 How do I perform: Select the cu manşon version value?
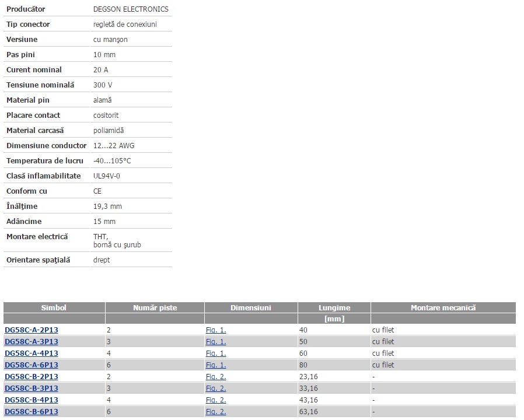pyautogui.click(x=110, y=40)
